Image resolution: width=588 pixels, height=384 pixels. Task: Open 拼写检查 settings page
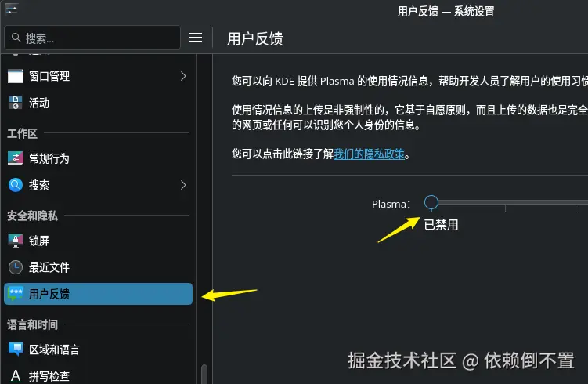click(98, 375)
